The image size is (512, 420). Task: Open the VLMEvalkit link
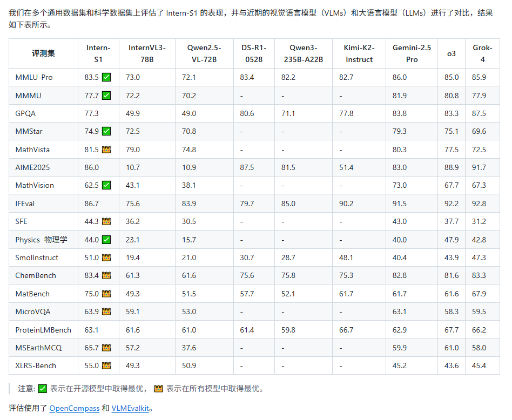coord(130,408)
